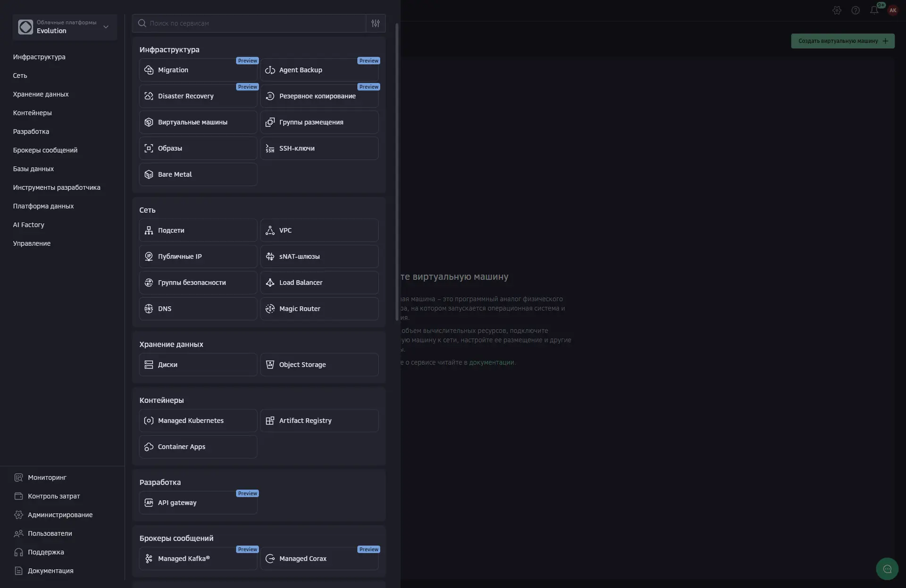Viewport: 906px width, 588px height.
Task: Open the search filter settings icon
Action: (376, 23)
